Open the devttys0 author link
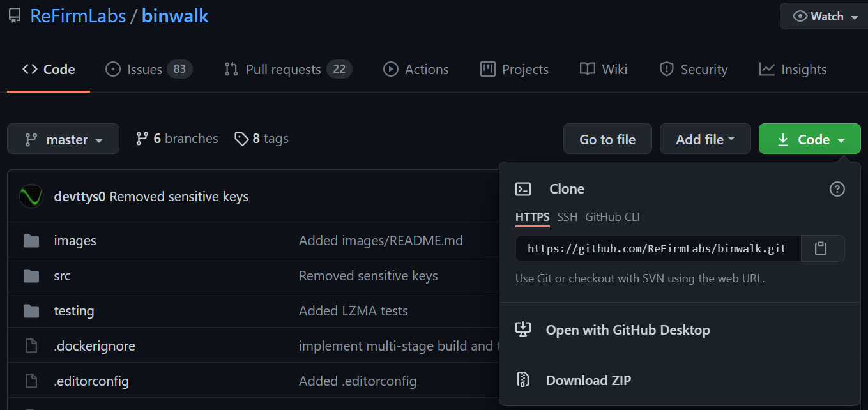This screenshot has width=868, height=410. click(x=80, y=197)
